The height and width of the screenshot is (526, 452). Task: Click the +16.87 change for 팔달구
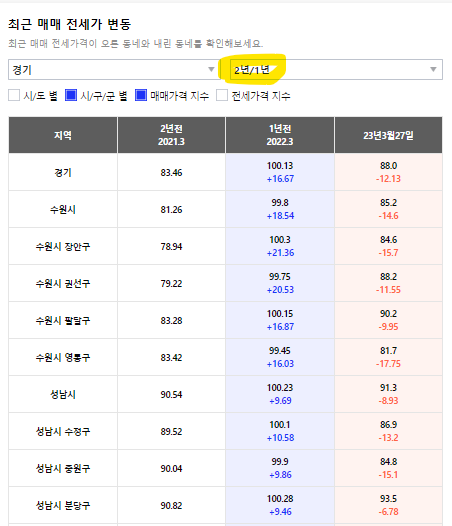coord(280,326)
